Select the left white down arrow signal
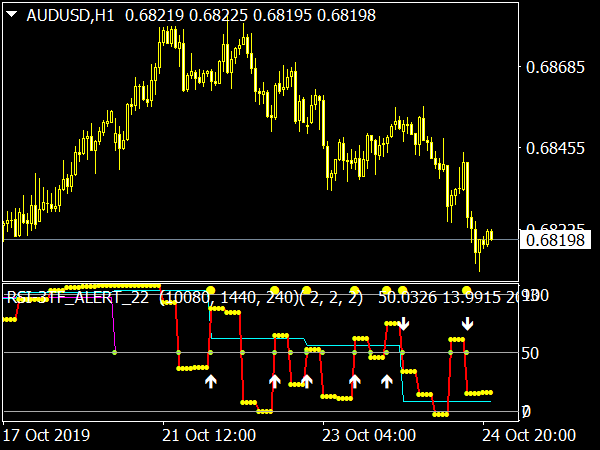600x450 pixels. (403, 323)
